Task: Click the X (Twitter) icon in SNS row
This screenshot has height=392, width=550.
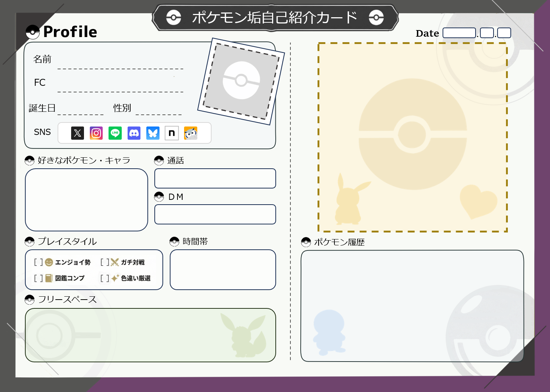Action: tap(77, 133)
